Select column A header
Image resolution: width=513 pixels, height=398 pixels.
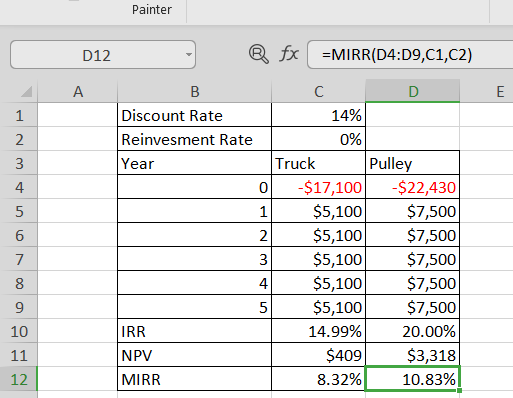pyautogui.click(x=78, y=91)
